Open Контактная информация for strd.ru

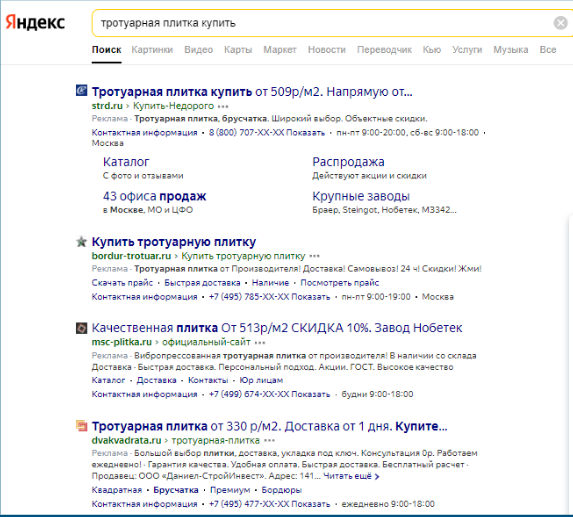point(144,133)
